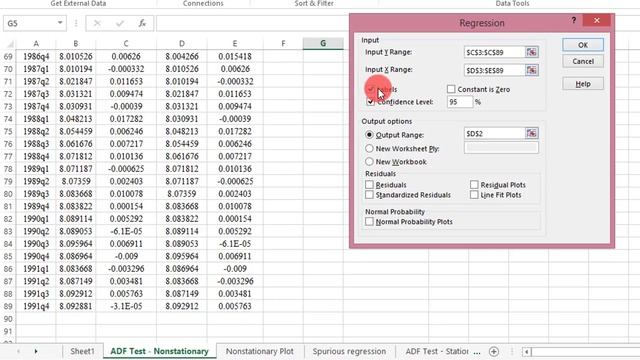The width and height of the screenshot is (640, 360).
Task: Click the formula bar cancel X icon
Action: (x=97, y=23)
